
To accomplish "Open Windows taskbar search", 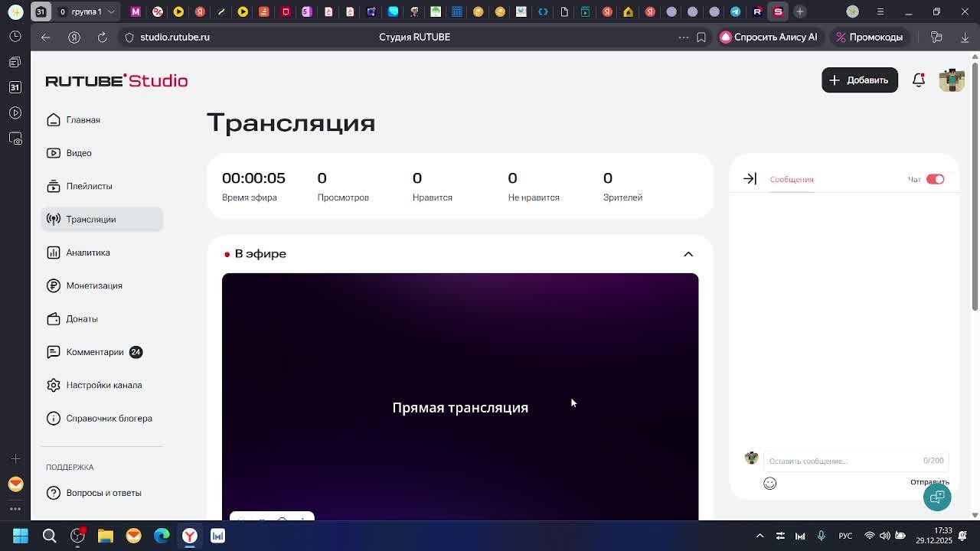I will 49,536.
